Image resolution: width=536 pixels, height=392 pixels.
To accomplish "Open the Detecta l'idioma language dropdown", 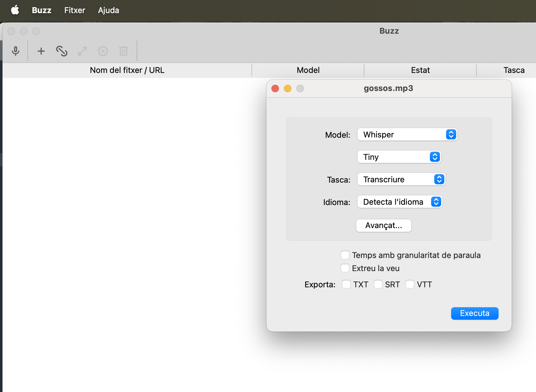I will pyautogui.click(x=399, y=202).
